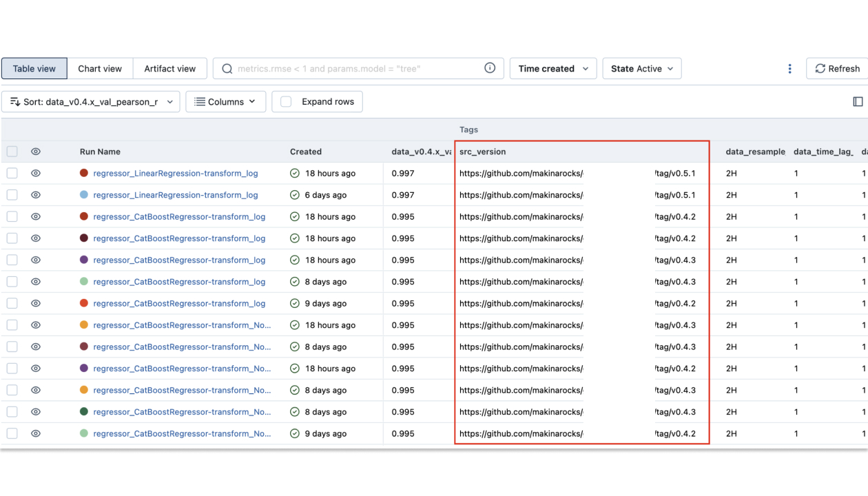Click status check icon for LinearRegression run 6 days ago

coord(295,195)
